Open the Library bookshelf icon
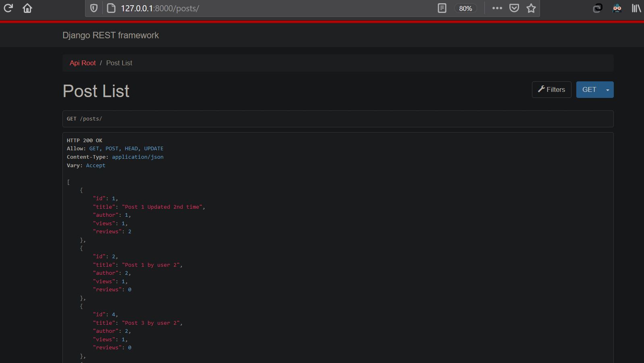Screen dimensions: 644x363 636,8
